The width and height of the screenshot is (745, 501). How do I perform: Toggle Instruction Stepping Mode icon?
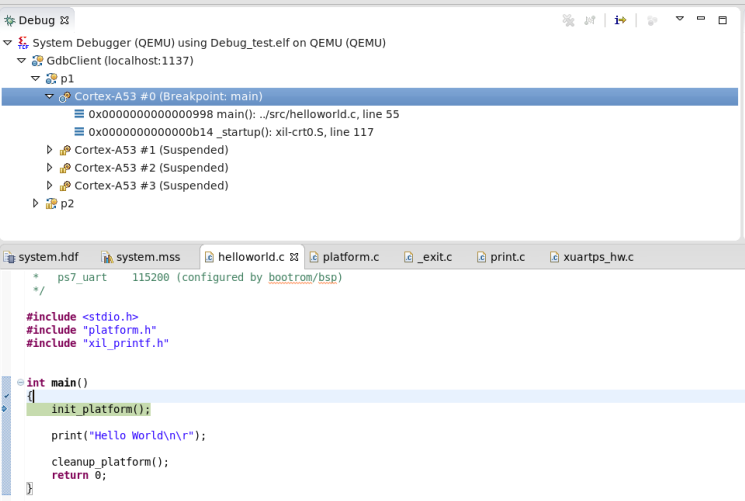[x=620, y=20]
